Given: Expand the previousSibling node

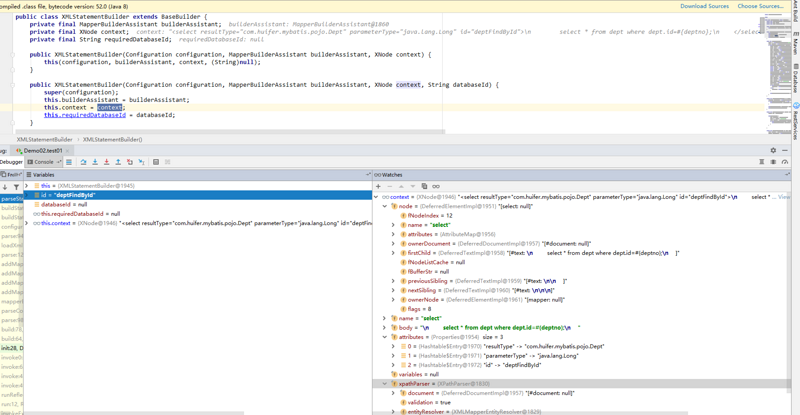Looking at the screenshot, I should coord(393,281).
